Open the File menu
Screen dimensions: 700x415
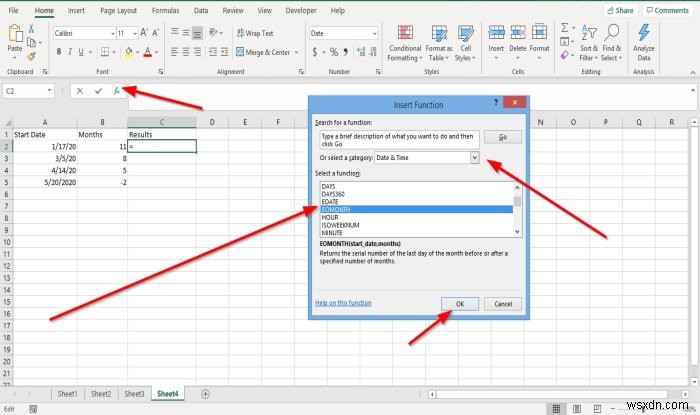click(x=13, y=10)
